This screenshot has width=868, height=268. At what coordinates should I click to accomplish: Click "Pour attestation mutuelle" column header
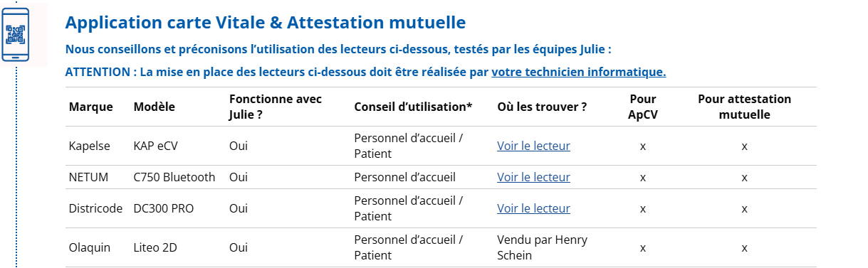pos(744,107)
